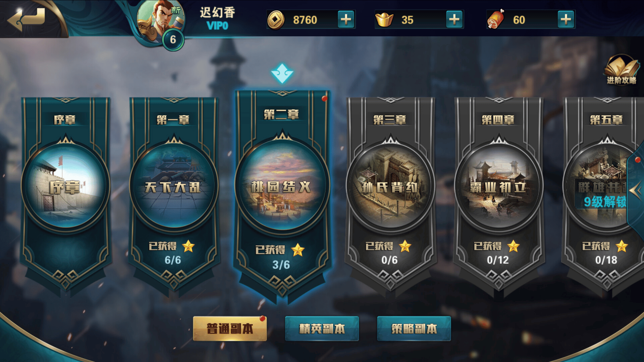Click the blue diamond marker above 第二章
Viewport: 644px width, 362px height.
pyautogui.click(x=282, y=73)
